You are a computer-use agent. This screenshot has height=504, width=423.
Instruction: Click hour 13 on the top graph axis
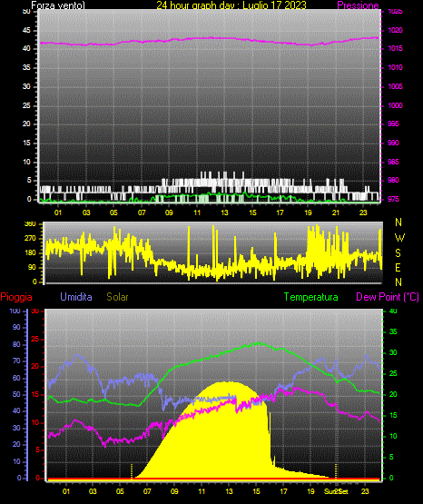(x=224, y=212)
